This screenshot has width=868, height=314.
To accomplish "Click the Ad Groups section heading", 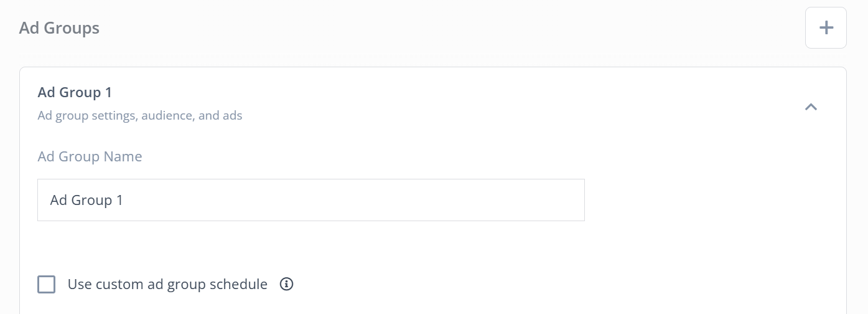I will 59,28.
